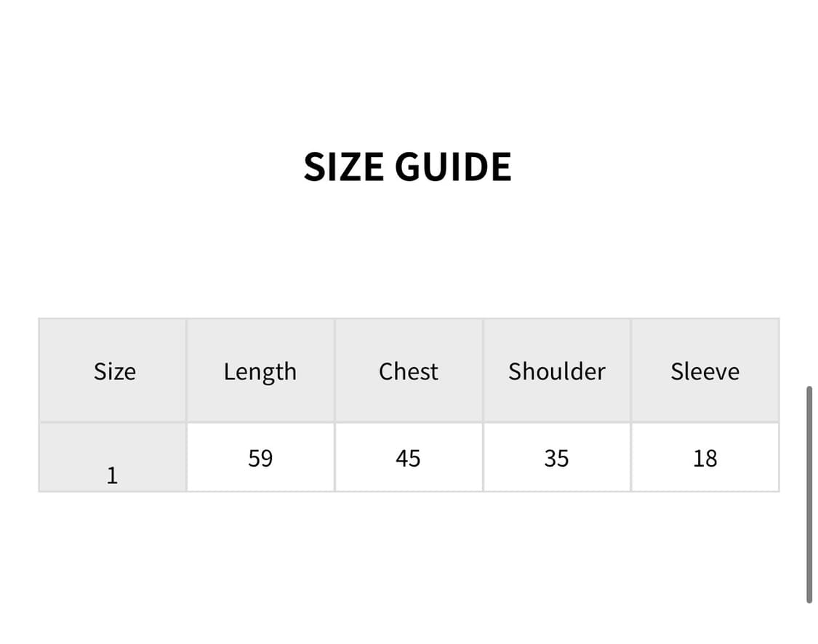Select the Size column header cell
Viewport: 818px width, 644px height.
tap(114, 371)
